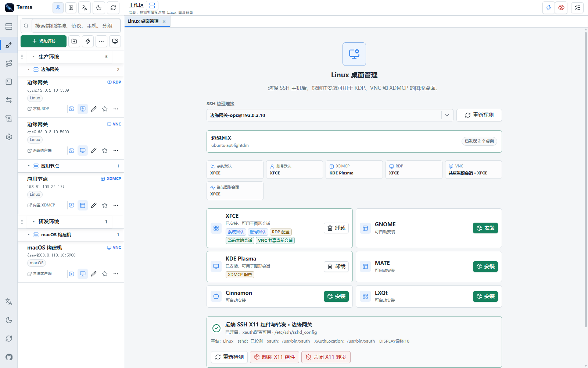The image size is (588, 368).
Task: Click the workspace layout icon beside 工作区
Action: point(152,6)
